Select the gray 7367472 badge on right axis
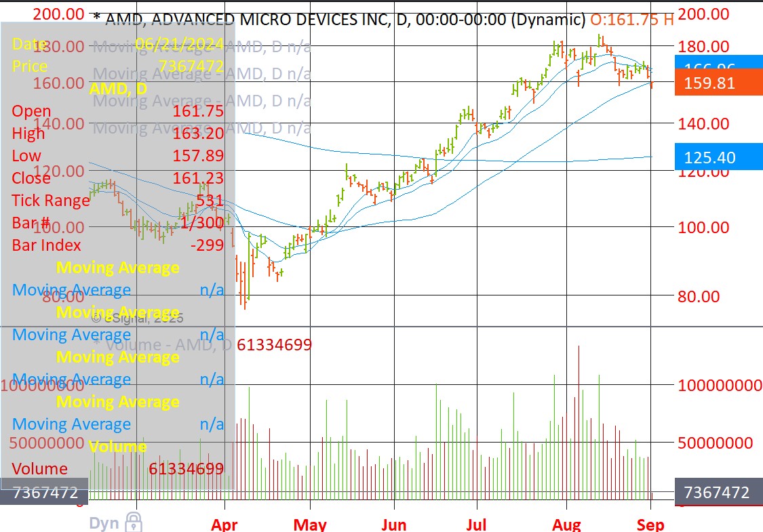This screenshot has height=532, width=763. point(718,492)
